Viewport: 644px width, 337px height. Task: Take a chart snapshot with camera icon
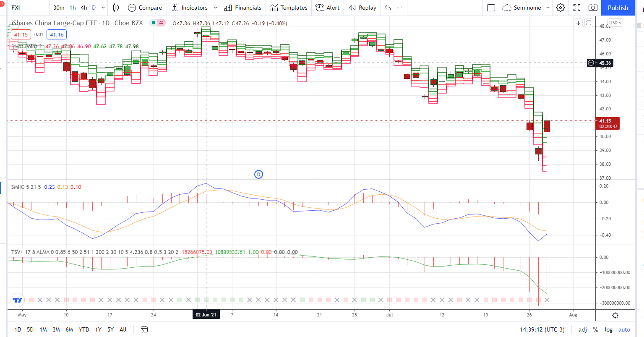(593, 8)
